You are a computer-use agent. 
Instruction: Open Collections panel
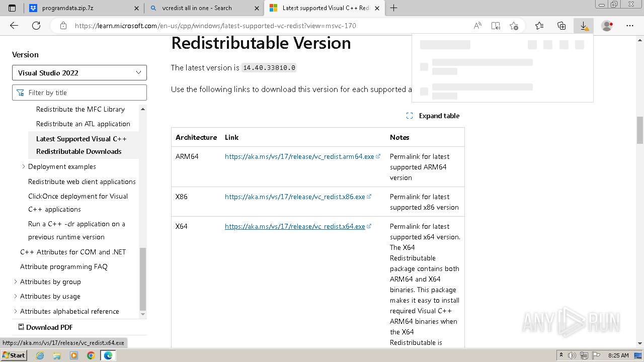point(561,26)
